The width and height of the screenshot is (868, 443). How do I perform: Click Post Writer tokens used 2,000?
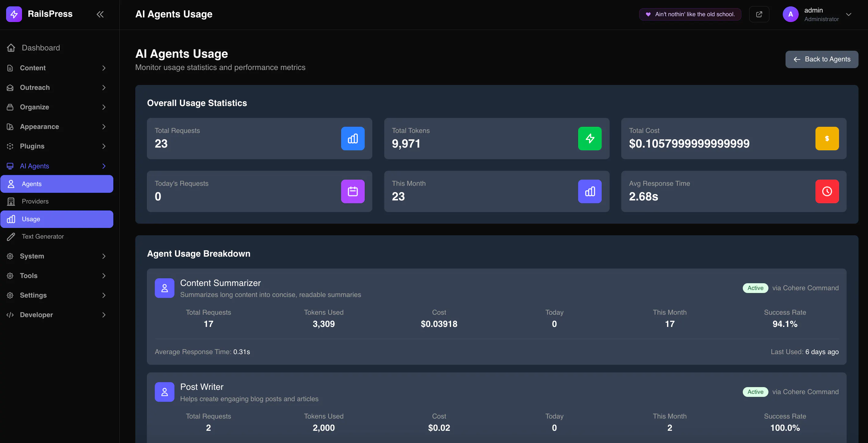point(323,428)
